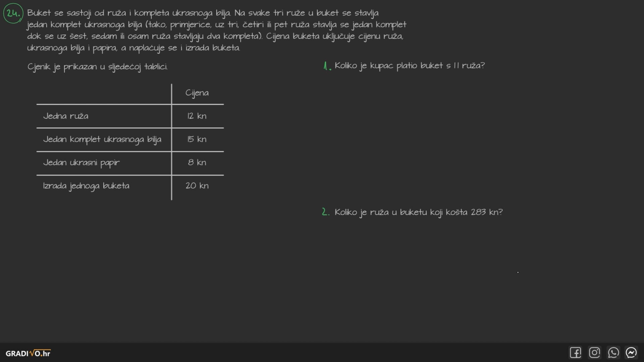Click 'Cjenik je prikazan u sljedećoj tablici' text
This screenshot has height=362, width=644.
[x=97, y=67]
